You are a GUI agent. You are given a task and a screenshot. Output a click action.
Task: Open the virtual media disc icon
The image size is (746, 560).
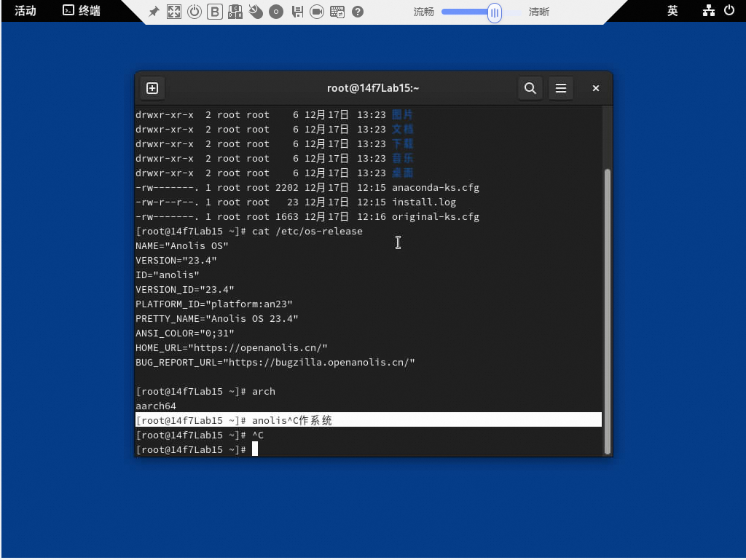(276, 12)
